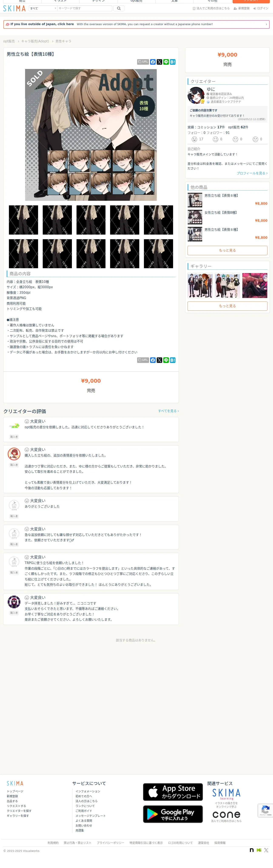The width and height of the screenshot is (273, 868).
Task: Open footer よくある質問 link
Action: coord(84,821)
